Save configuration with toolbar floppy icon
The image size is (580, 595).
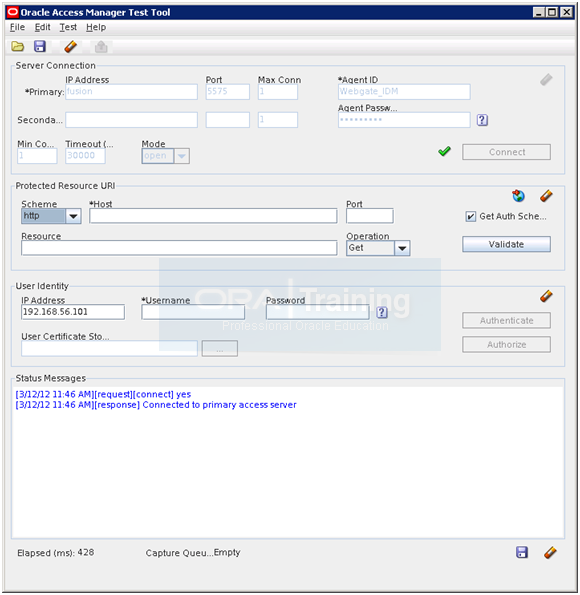coord(40,46)
